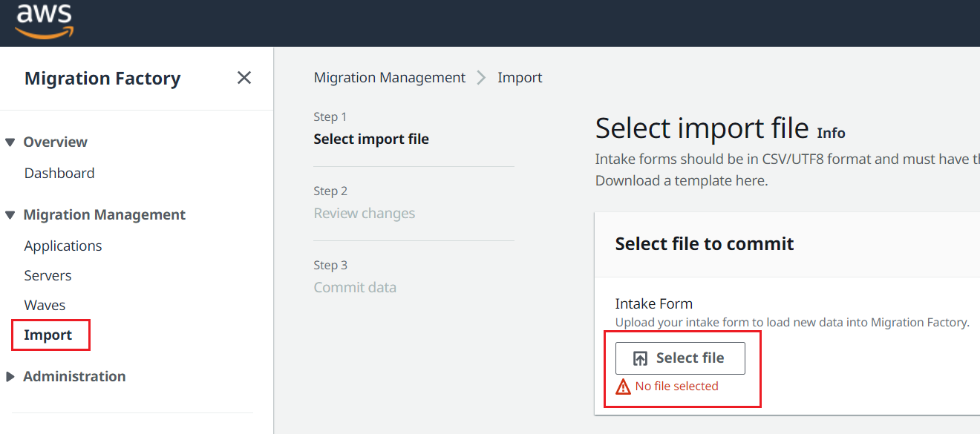Click the No file selected message
The height and width of the screenshot is (434, 980).
coord(677,386)
